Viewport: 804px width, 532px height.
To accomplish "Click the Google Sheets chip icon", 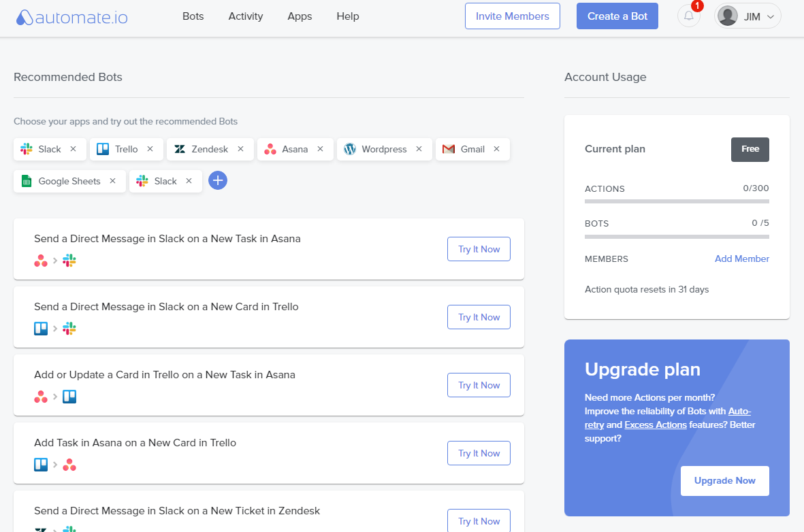I will click(27, 181).
